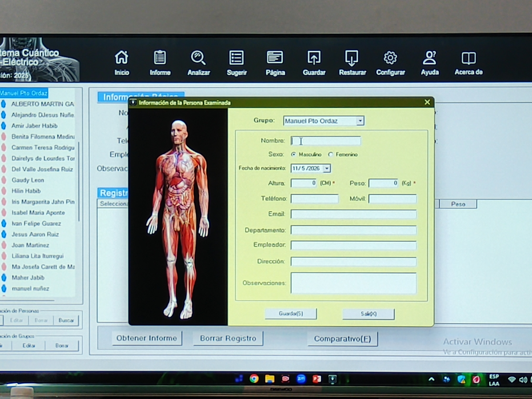Image resolution: width=532 pixels, height=399 pixels.
Task: Click the Restaurar toolbar icon
Action: coord(352,63)
